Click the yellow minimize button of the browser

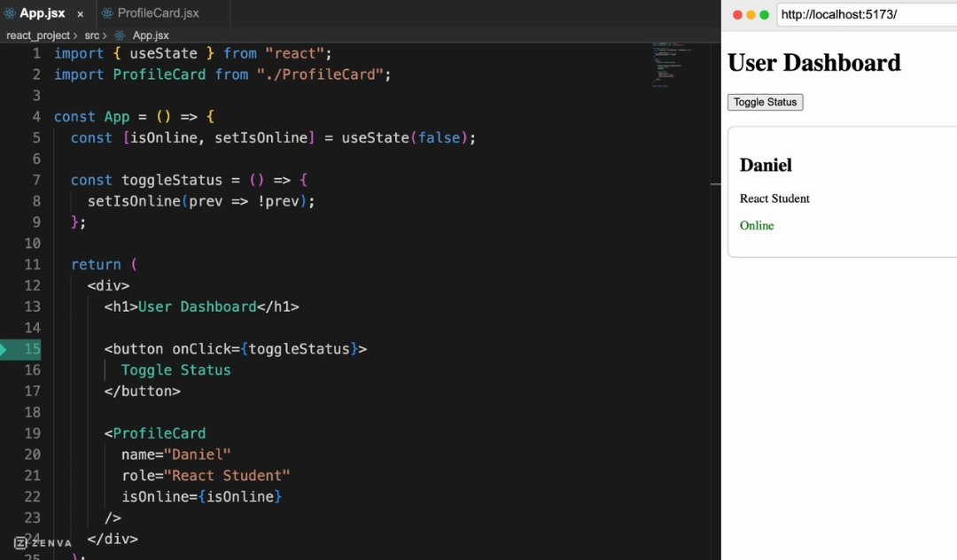click(x=751, y=15)
